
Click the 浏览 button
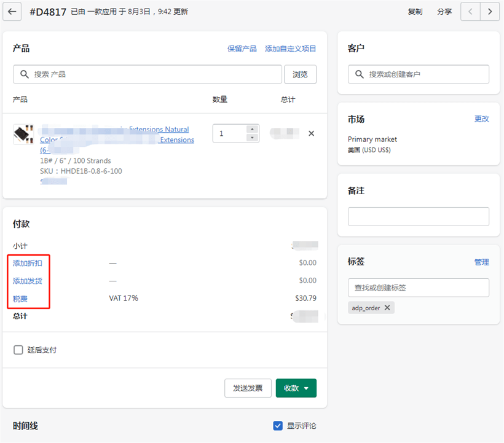[x=300, y=74]
